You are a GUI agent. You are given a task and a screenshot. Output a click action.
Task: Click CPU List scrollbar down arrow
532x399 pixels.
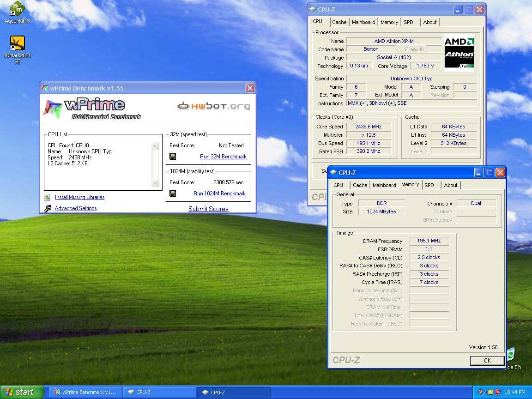pos(155,183)
